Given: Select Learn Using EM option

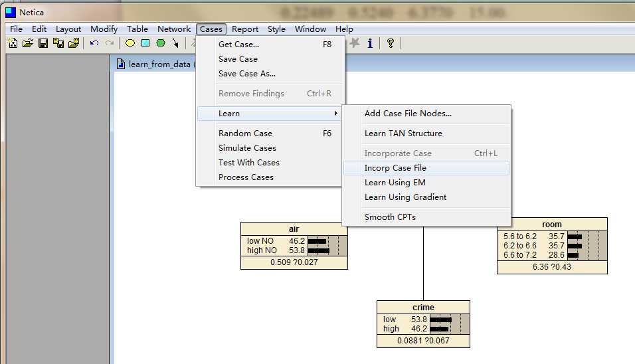Looking at the screenshot, I should click(426, 183).
